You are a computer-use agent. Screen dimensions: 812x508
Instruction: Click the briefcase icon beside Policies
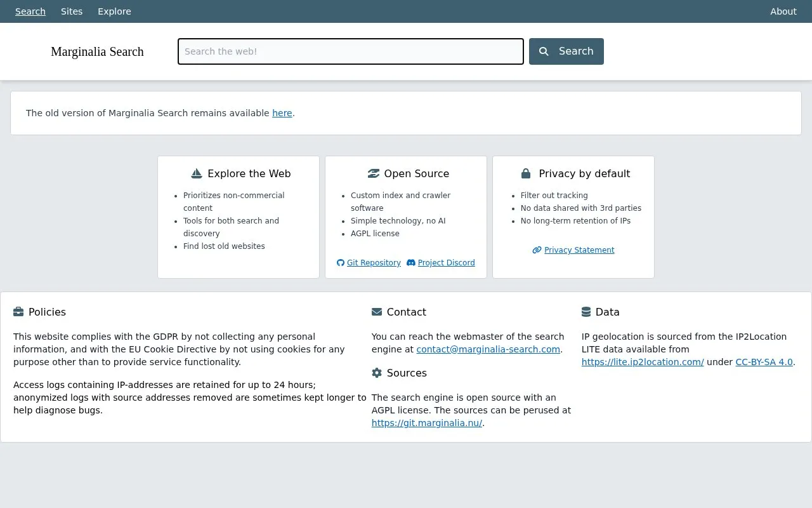pos(18,312)
